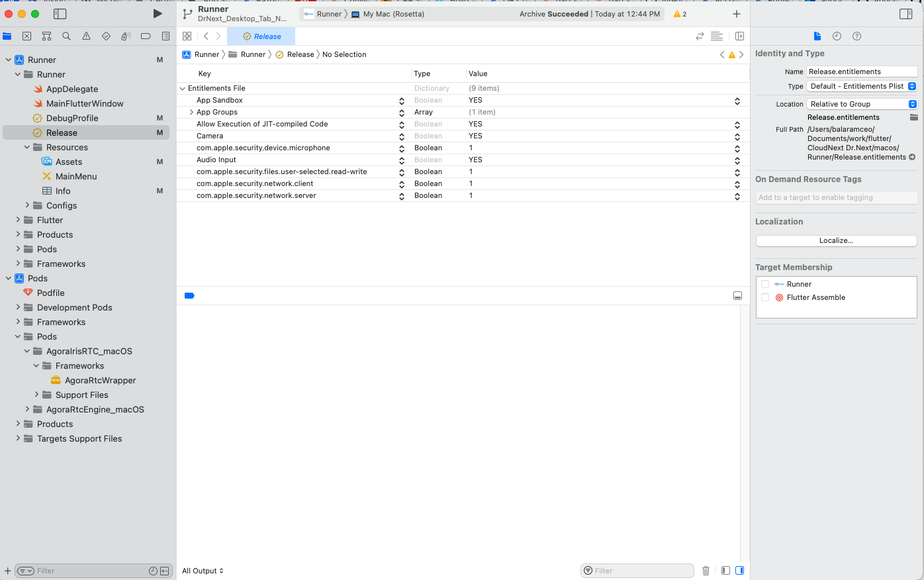Viewport: 924px width, 580px height.
Task: Toggle the navigator sidebar visibility
Action: [60, 13]
